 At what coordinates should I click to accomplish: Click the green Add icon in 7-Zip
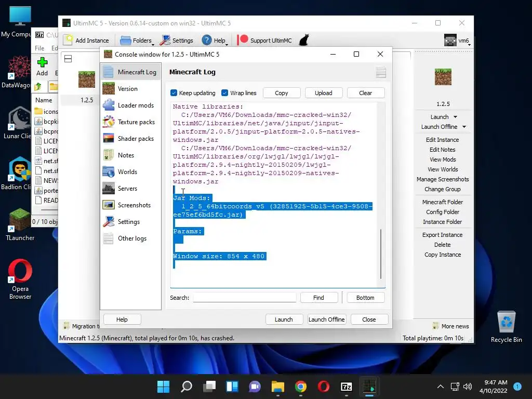42,62
